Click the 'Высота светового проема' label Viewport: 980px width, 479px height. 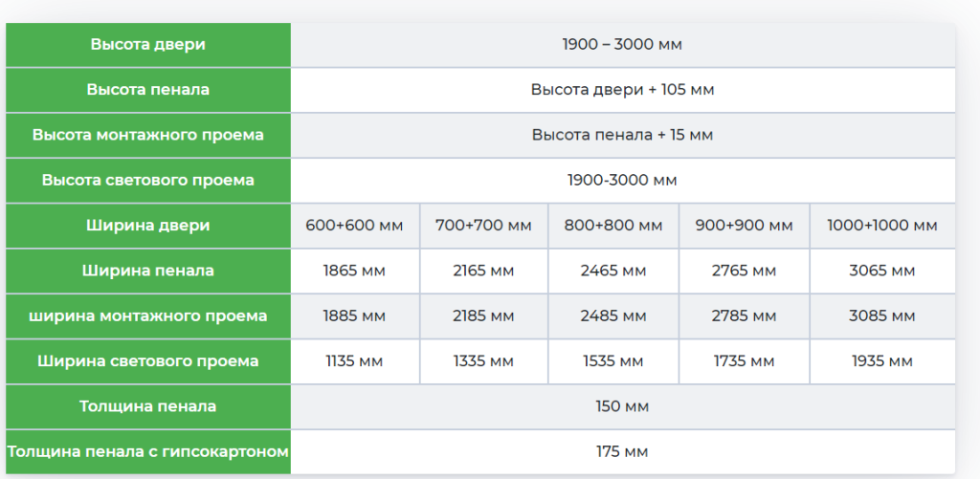tap(148, 180)
